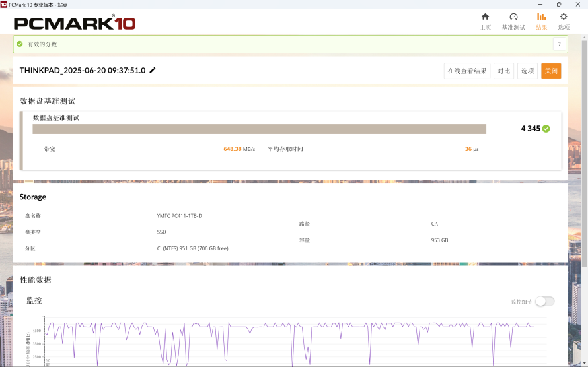Click the 监控 heading
The width and height of the screenshot is (588, 367).
coord(34,300)
